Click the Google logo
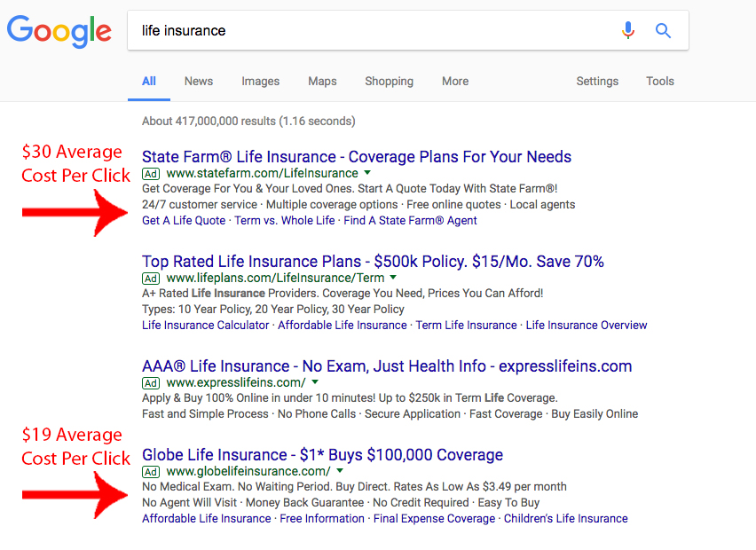Screen dimensions: 756x550 click(x=59, y=31)
